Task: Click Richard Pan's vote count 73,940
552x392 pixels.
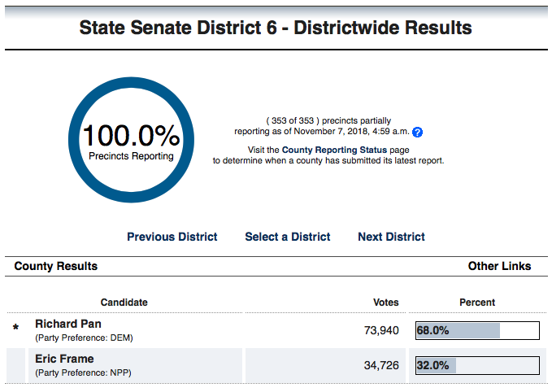Action: tap(381, 330)
